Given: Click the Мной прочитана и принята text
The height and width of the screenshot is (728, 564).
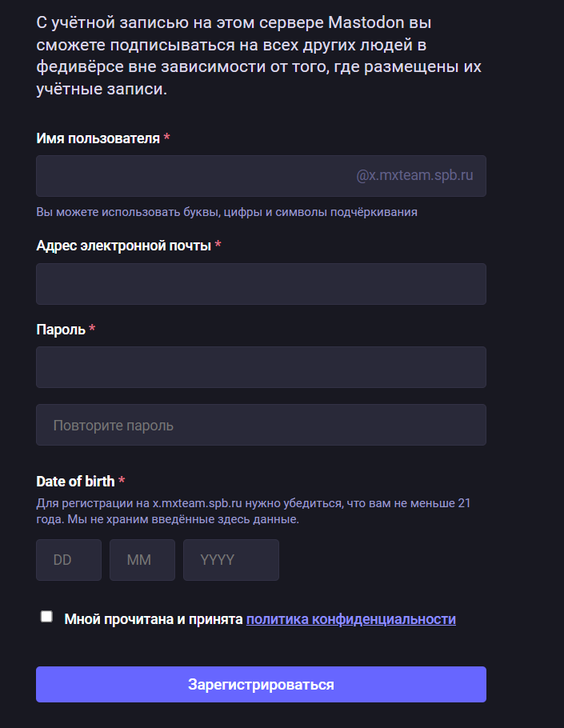Looking at the screenshot, I should (153, 619).
